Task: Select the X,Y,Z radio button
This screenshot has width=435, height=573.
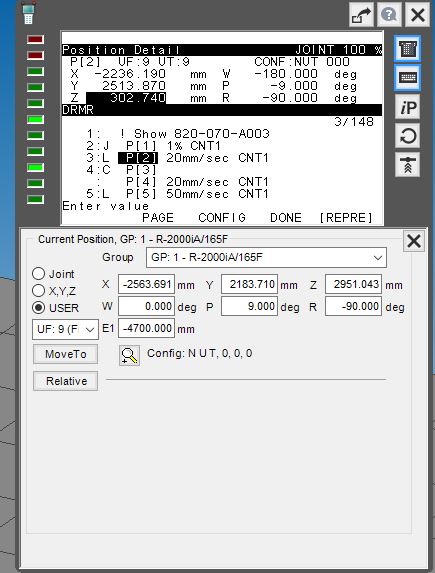Action: point(38,291)
